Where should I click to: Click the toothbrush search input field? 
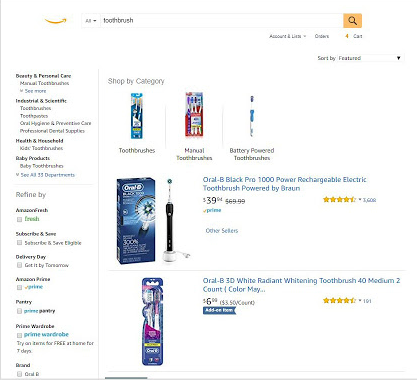pyautogui.click(x=222, y=21)
